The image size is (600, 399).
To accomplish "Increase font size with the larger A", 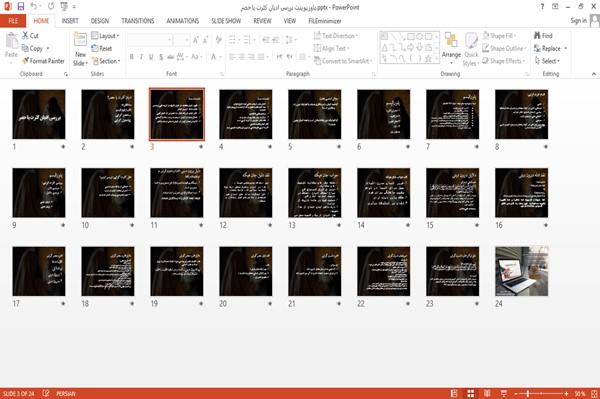I will (196, 40).
